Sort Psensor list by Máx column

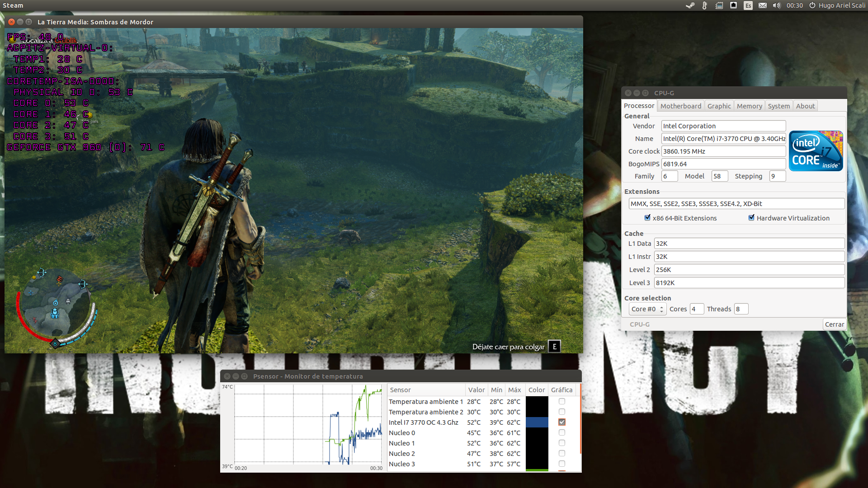coord(514,390)
